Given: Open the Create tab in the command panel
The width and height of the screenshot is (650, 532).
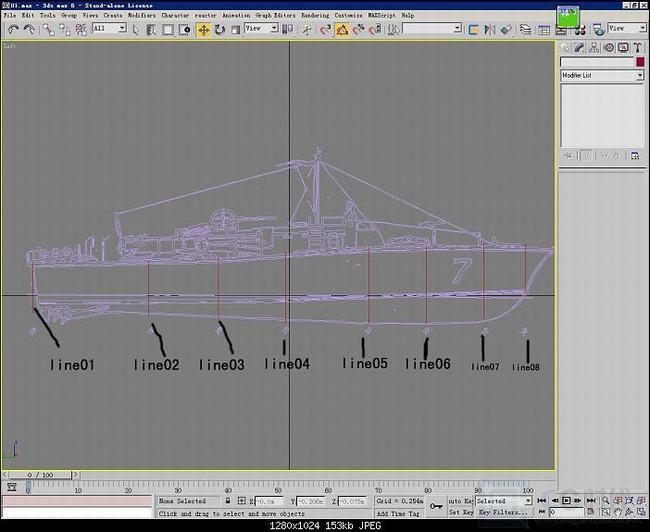Looking at the screenshot, I should 565,47.
